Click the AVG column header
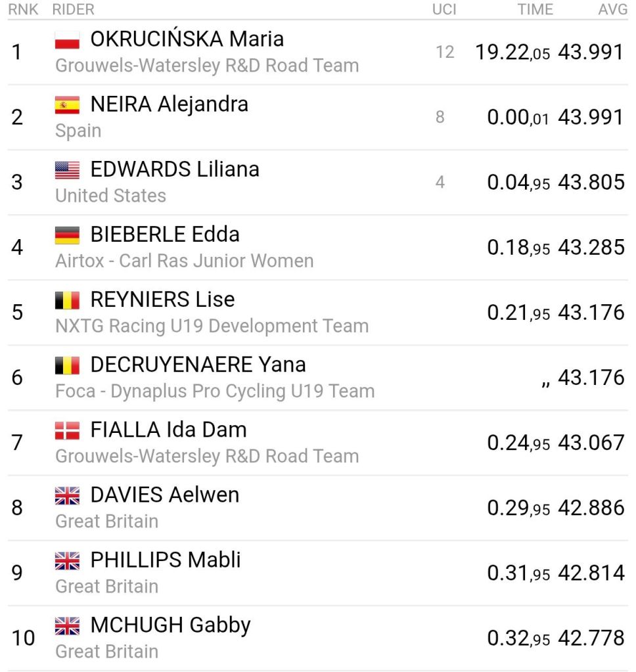This screenshot has height=672, width=636. tap(612, 9)
